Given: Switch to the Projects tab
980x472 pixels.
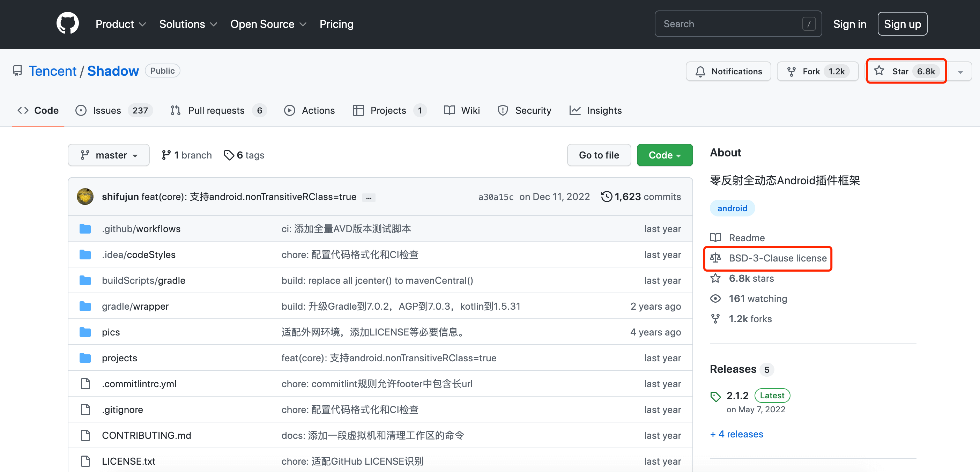Looking at the screenshot, I should 389,110.
